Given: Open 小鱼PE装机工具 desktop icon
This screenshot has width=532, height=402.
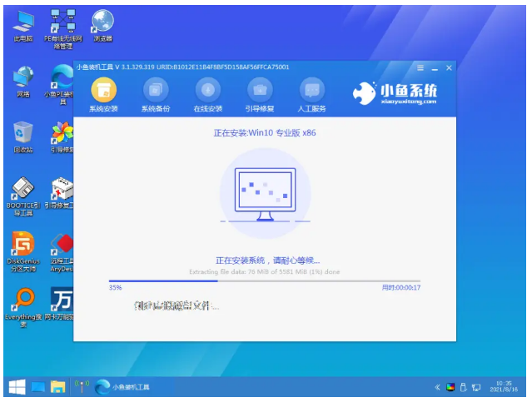Looking at the screenshot, I should click(61, 84).
